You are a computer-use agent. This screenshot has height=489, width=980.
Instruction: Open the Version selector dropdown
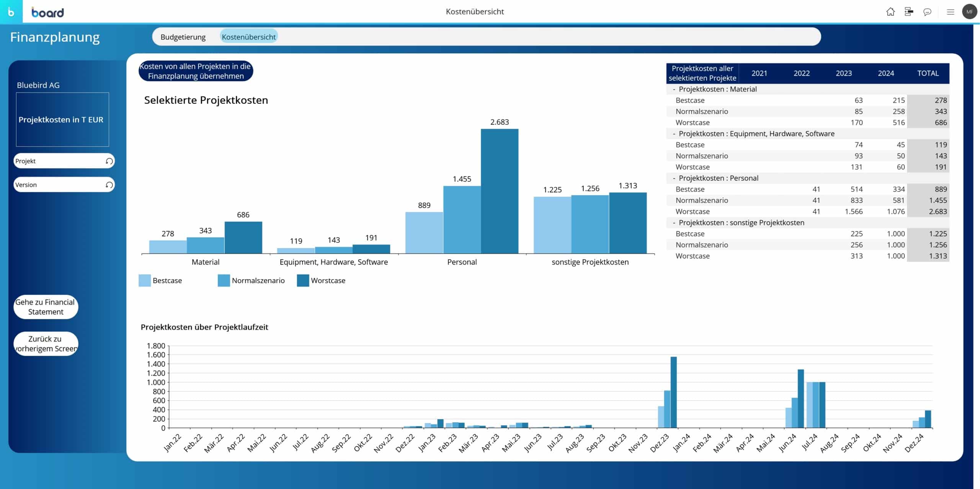pyautogui.click(x=64, y=185)
